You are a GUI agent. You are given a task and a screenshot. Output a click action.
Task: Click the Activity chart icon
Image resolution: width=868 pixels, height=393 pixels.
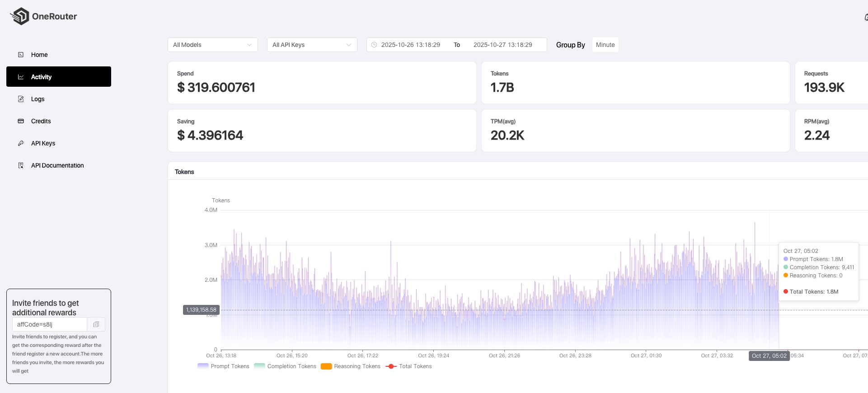(21, 77)
